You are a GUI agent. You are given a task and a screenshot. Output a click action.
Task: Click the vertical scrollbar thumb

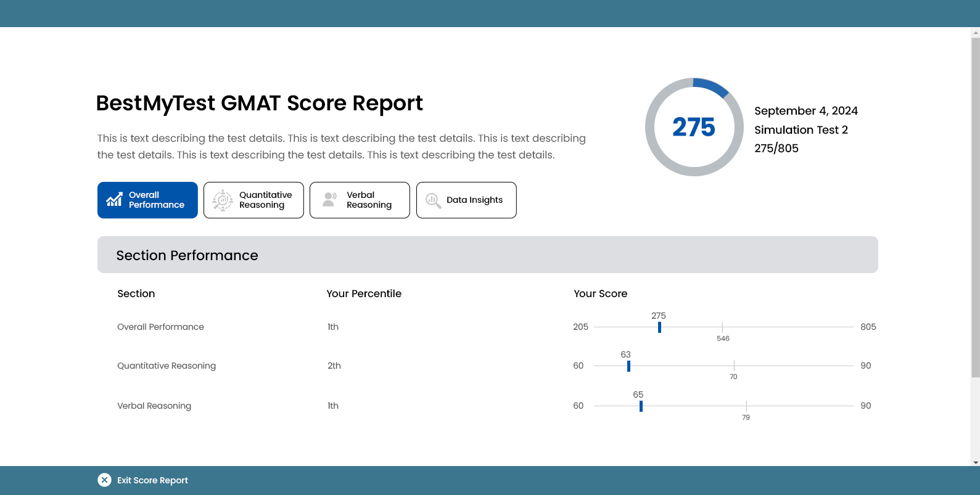coord(975,207)
